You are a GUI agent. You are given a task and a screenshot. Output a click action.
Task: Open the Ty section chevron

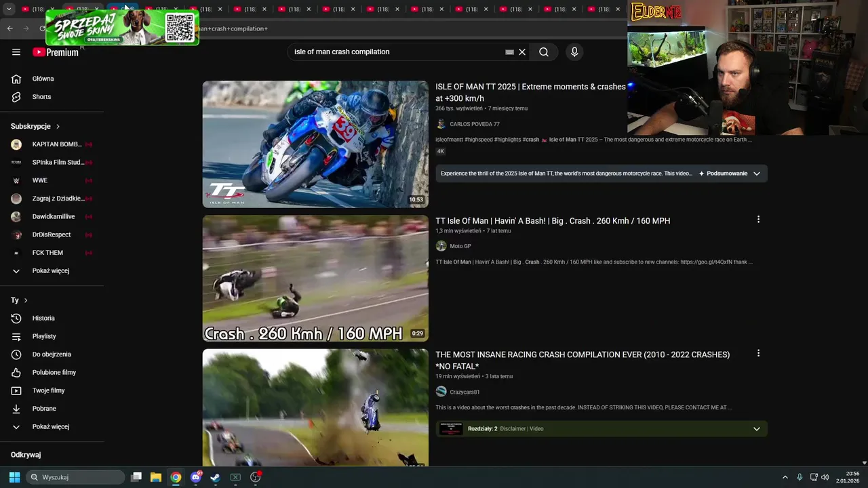(26, 300)
